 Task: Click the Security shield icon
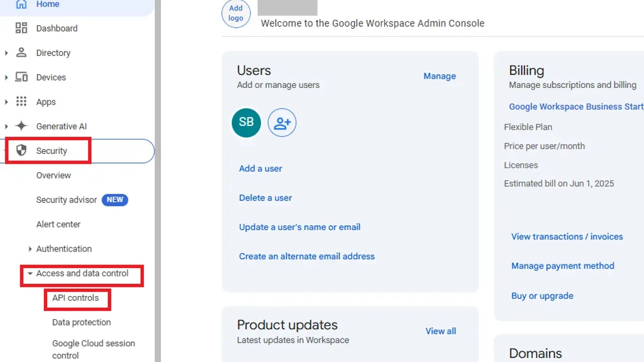pos(21,151)
